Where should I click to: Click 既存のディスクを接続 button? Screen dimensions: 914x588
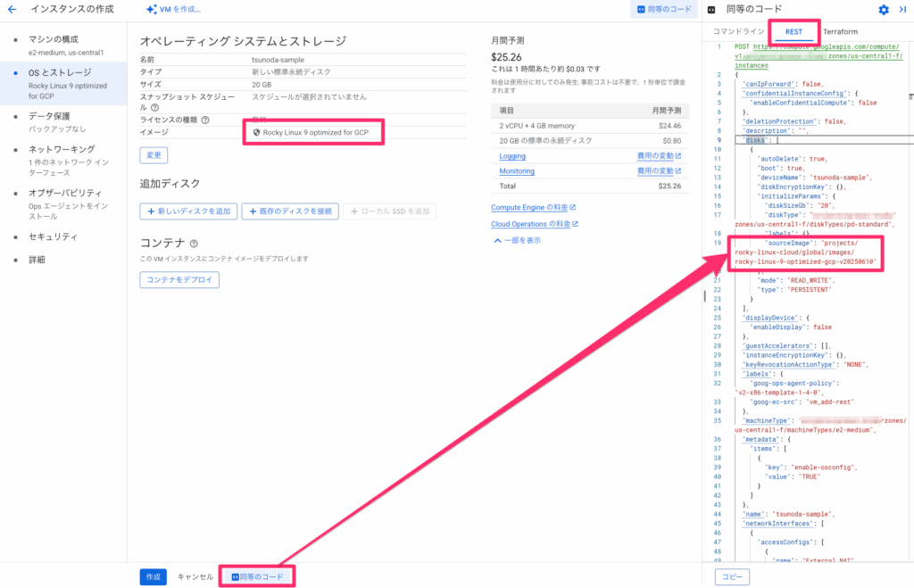coord(290,211)
